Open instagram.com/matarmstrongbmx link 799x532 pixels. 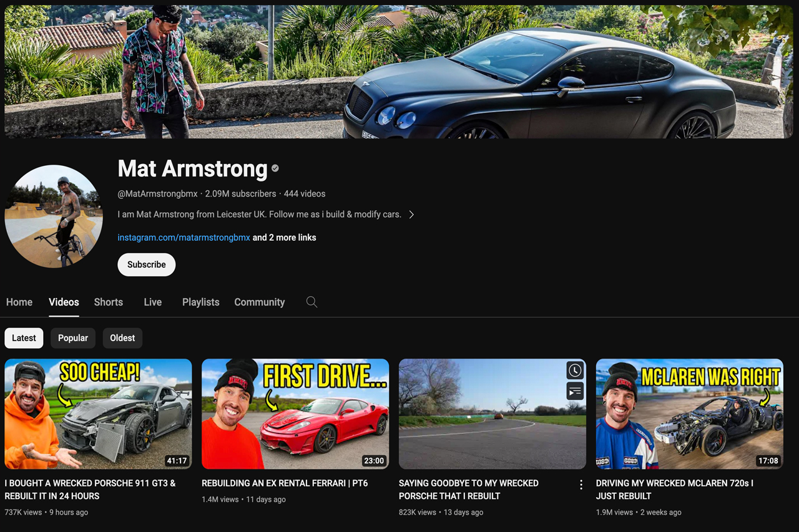point(184,238)
